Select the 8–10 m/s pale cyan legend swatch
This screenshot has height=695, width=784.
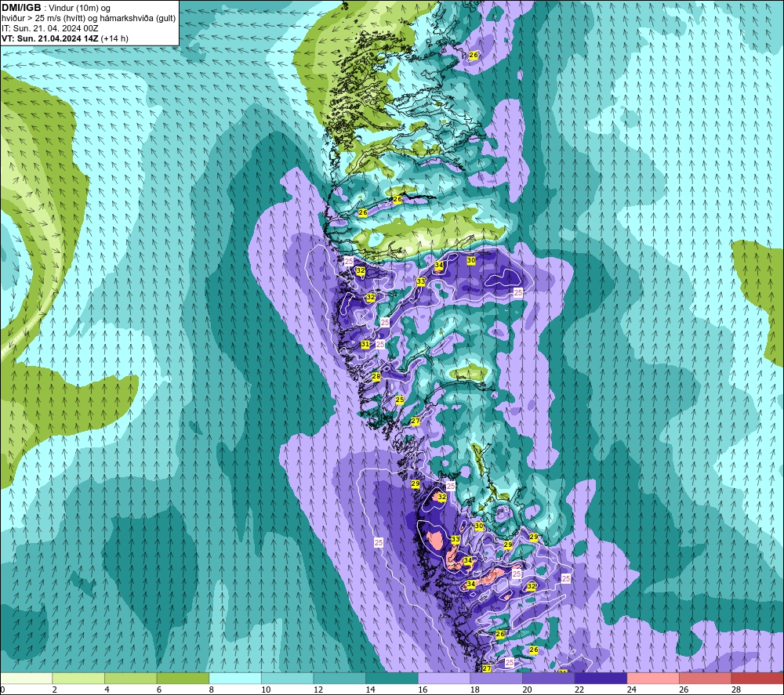(x=235, y=678)
